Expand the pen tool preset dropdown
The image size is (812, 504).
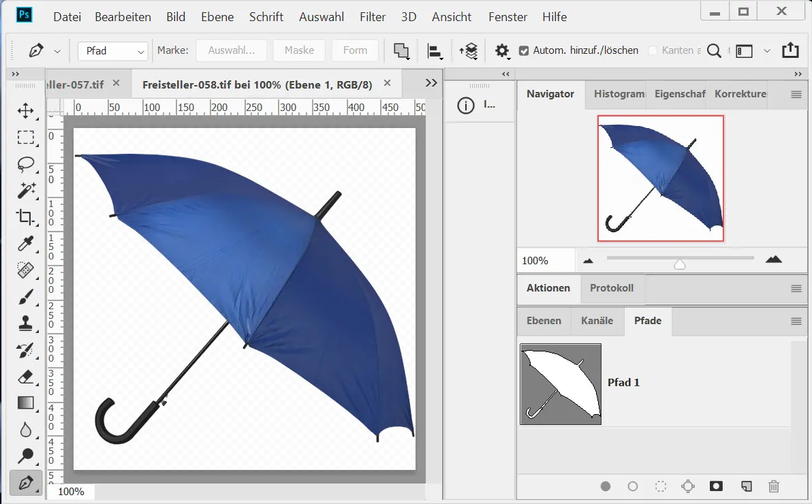57,51
